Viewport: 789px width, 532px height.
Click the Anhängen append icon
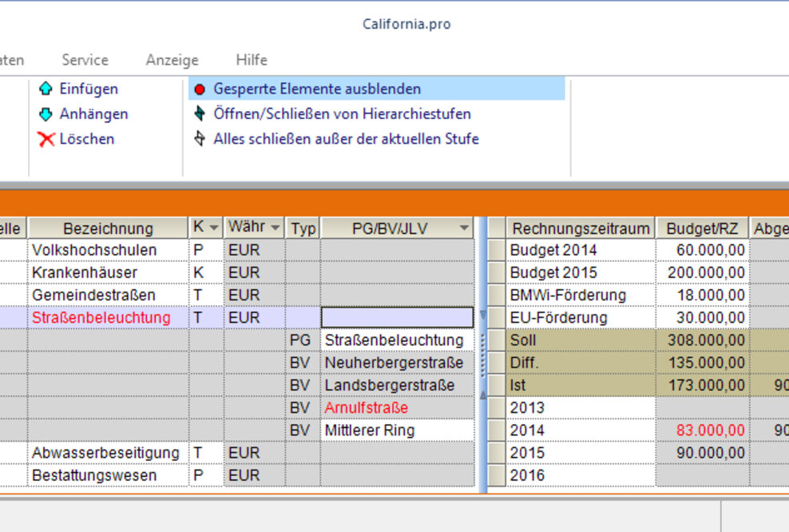tap(47, 114)
